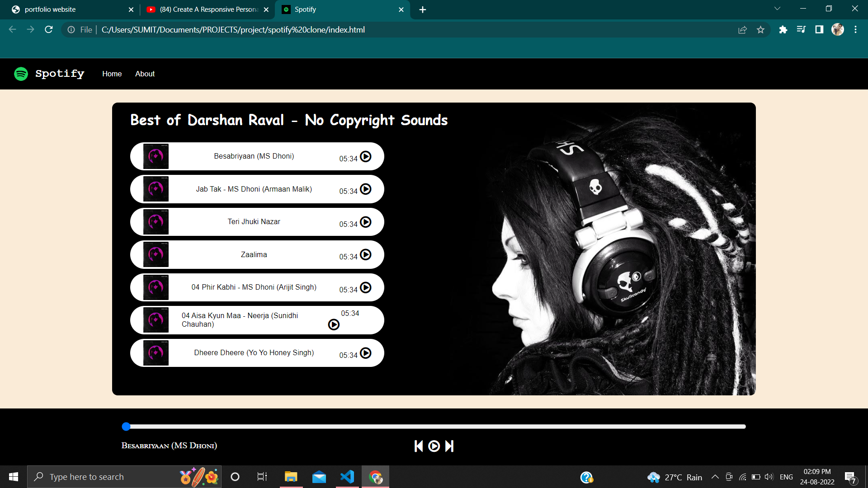Click song title 'Zaalima'
This screenshot has height=488, width=868.
(254, 254)
